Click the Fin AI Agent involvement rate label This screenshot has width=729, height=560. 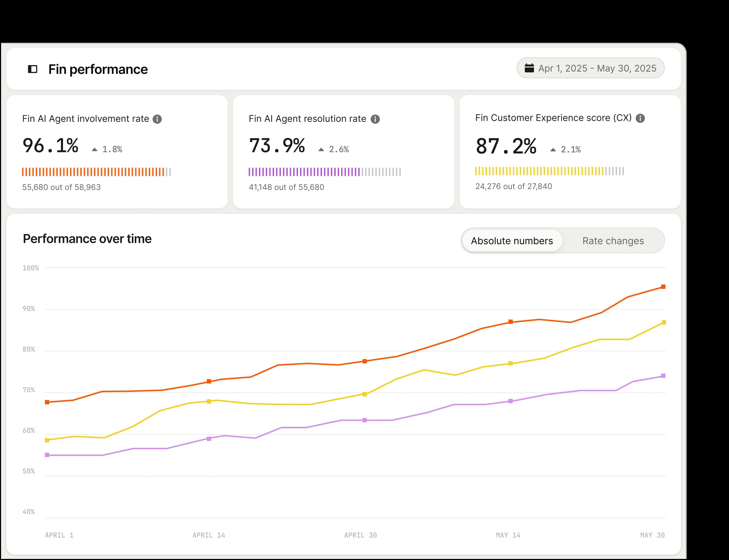pyautogui.click(x=86, y=119)
